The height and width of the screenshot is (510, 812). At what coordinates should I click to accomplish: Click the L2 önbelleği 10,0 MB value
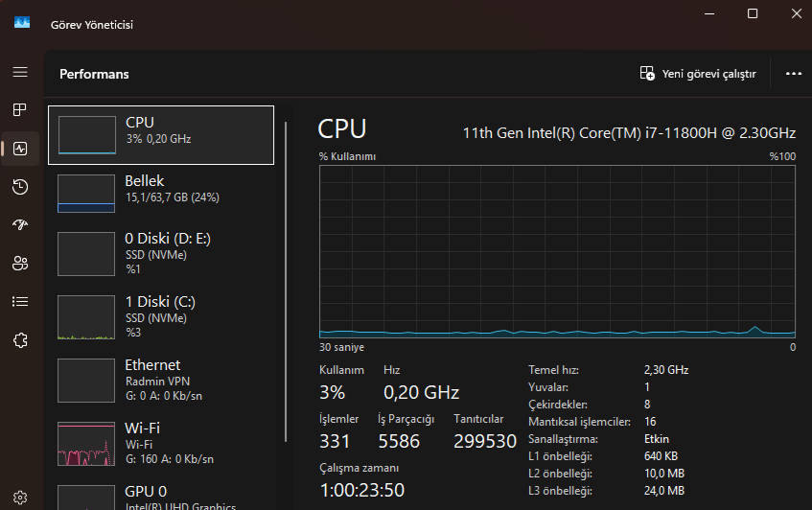pyautogui.click(x=664, y=474)
